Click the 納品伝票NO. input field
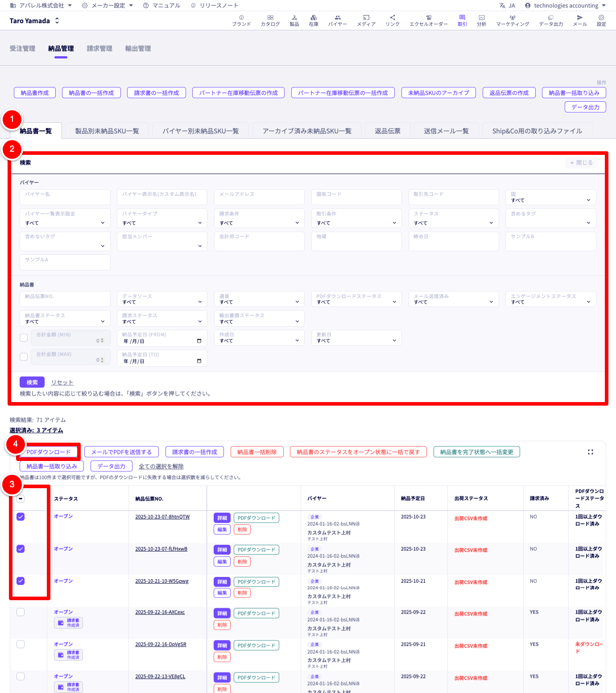 (x=65, y=299)
